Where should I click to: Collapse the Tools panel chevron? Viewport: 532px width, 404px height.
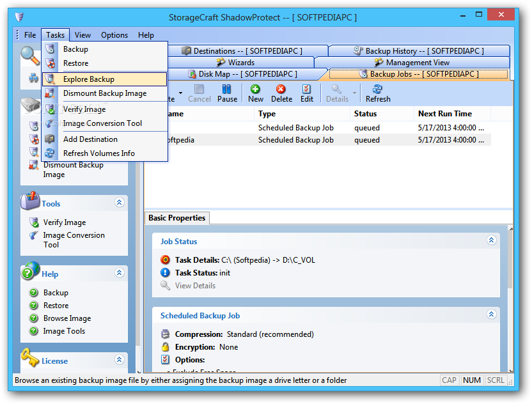pos(119,203)
